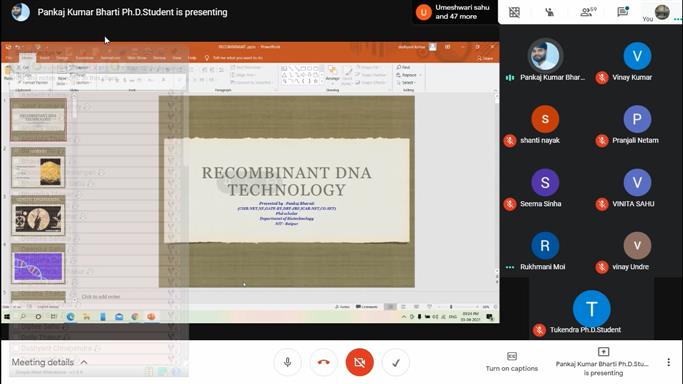Select VINITA SAHU participant avatar

click(637, 182)
